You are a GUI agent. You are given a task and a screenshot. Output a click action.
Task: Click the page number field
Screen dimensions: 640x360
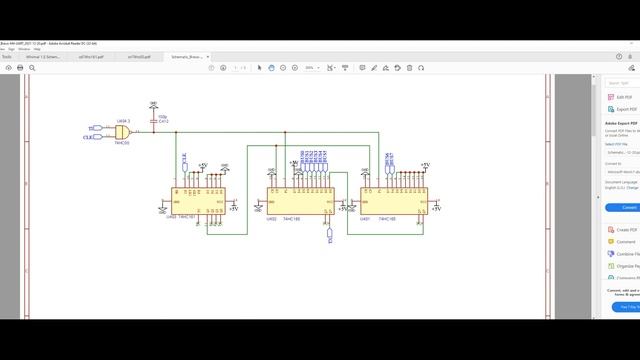click(x=236, y=68)
